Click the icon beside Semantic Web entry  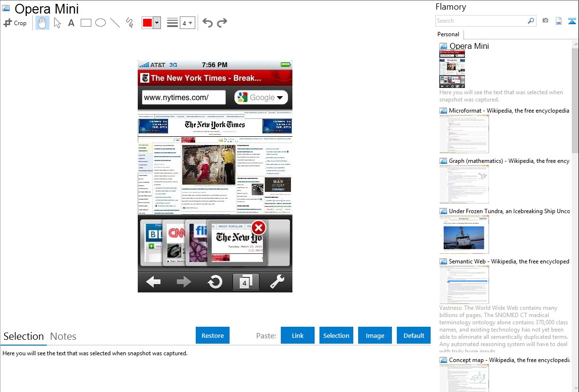click(444, 261)
